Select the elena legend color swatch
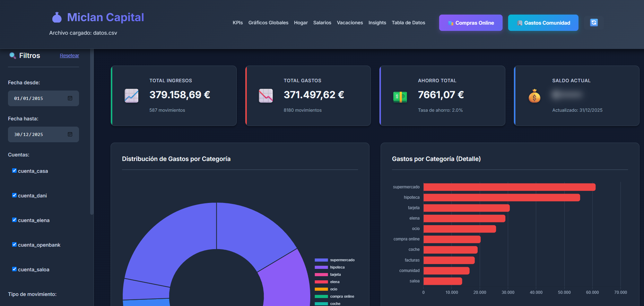The height and width of the screenshot is (306, 644). pos(321,282)
